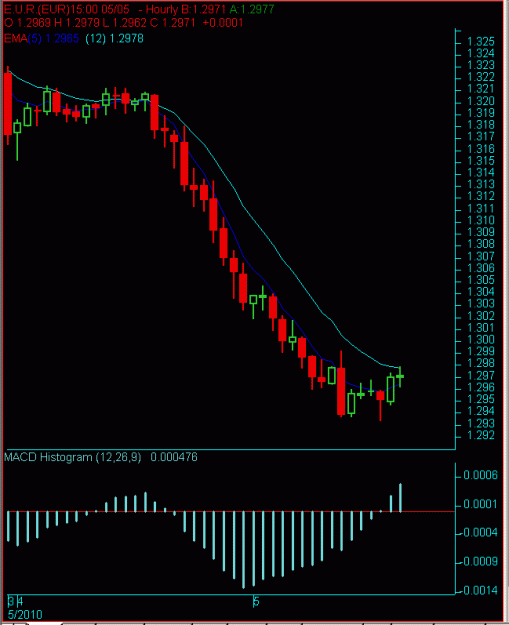Screen dimensions: 509x625
Task: Click the 1.302 price axis label
Action: click(480, 316)
